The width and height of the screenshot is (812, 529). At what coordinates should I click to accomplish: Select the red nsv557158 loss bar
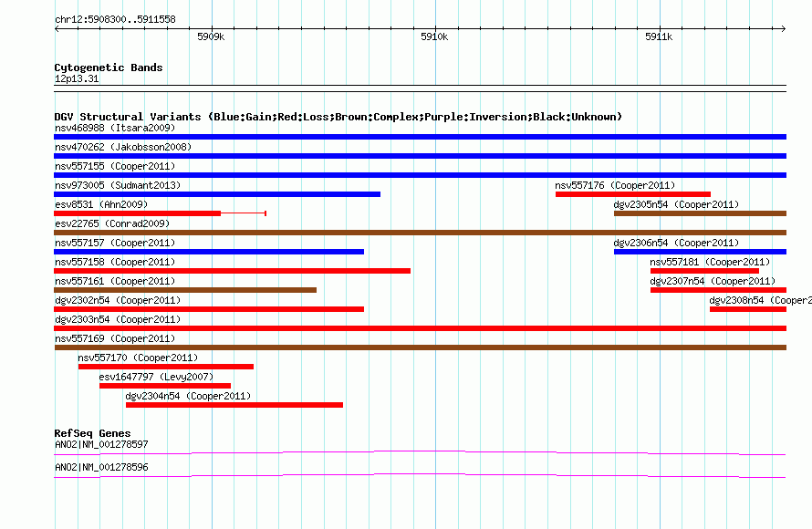click(x=232, y=271)
